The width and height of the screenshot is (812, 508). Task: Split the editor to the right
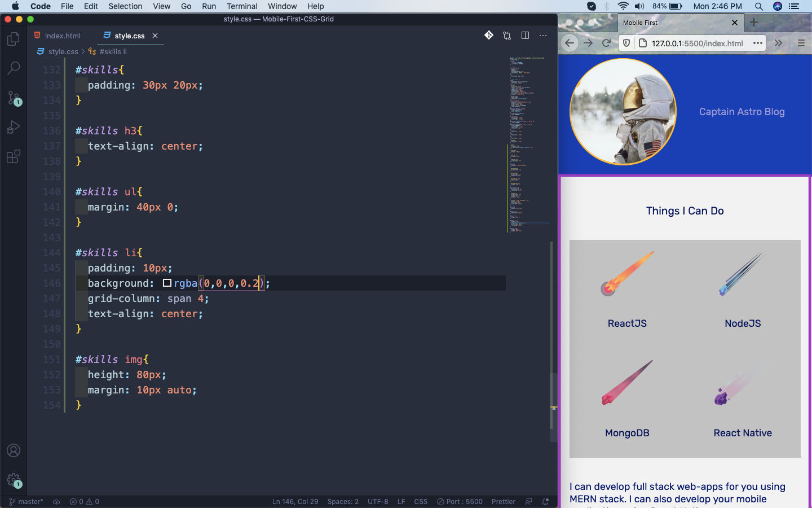click(x=525, y=36)
